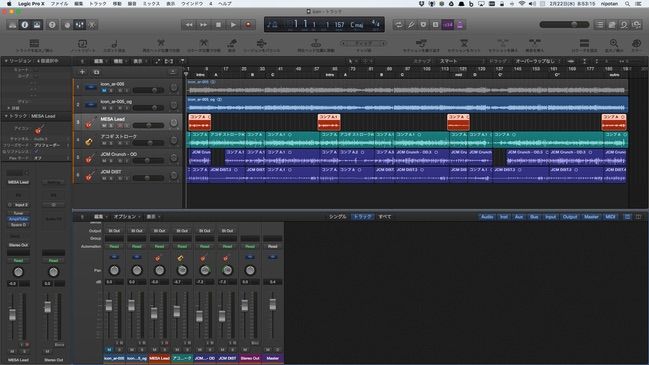The height and width of the screenshot is (365, 649).
Task: Open the Note Pads button
Action: [x=612, y=25]
